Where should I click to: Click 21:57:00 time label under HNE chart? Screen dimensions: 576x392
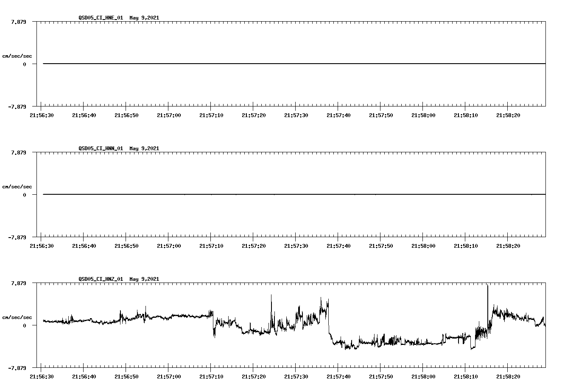(x=169, y=115)
